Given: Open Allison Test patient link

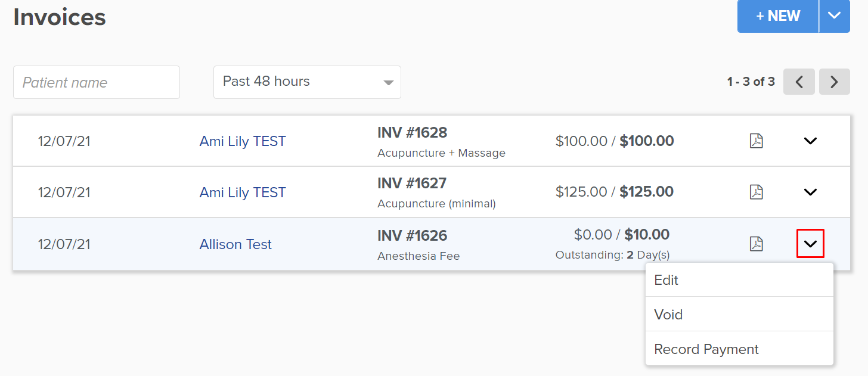Looking at the screenshot, I should (235, 244).
